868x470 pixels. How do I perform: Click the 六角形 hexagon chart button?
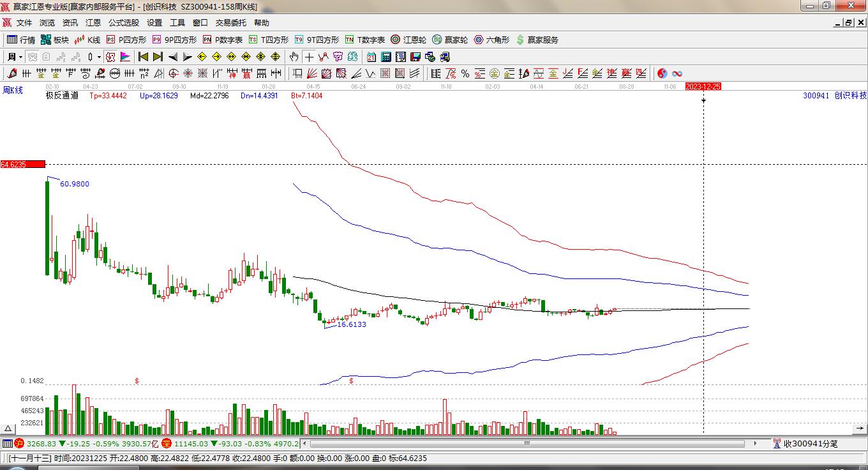[x=491, y=40]
